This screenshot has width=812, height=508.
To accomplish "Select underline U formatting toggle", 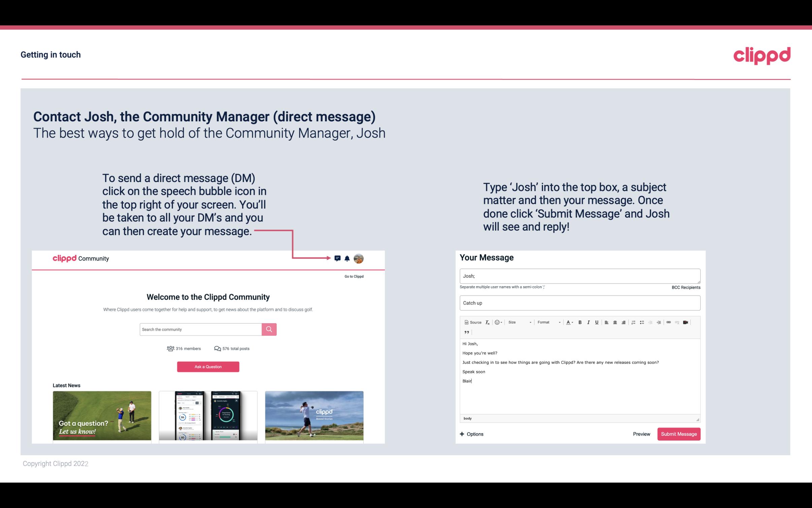I will pos(597,322).
